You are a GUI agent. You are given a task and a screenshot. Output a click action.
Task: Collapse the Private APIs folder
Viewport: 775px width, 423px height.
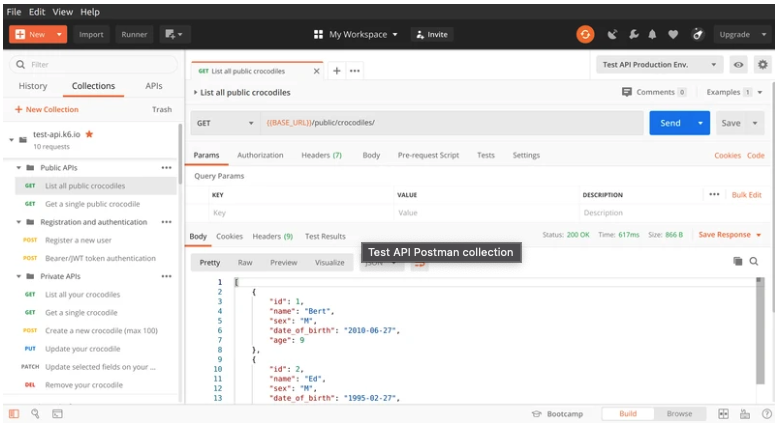pyautogui.click(x=18, y=276)
